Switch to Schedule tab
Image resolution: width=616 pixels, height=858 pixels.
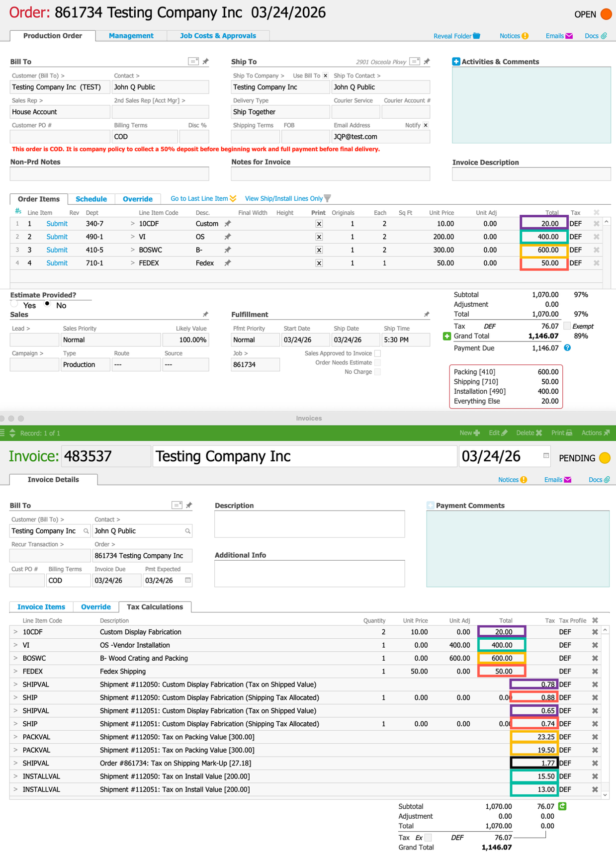click(91, 199)
